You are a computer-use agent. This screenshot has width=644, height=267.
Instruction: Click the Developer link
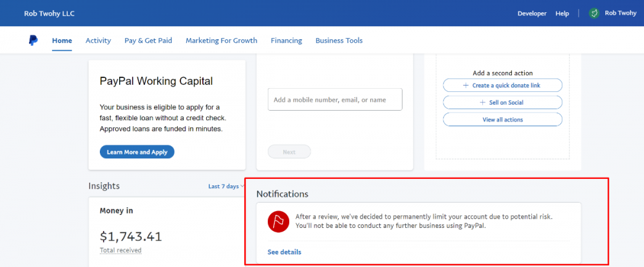531,14
